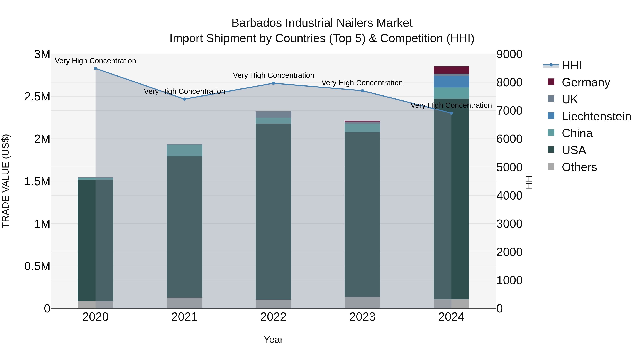Click the 9000 HHI axis tick
The image size is (644, 362).
(x=509, y=54)
